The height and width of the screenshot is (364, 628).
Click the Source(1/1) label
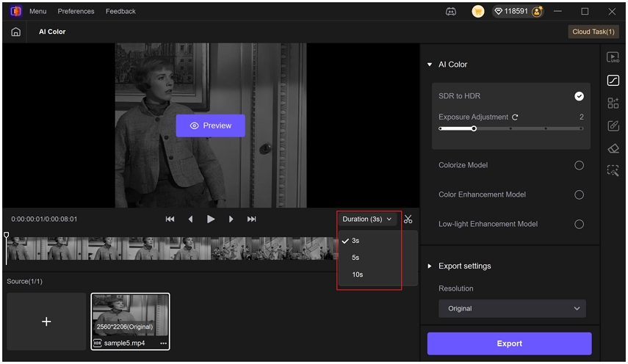[x=24, y=281]
